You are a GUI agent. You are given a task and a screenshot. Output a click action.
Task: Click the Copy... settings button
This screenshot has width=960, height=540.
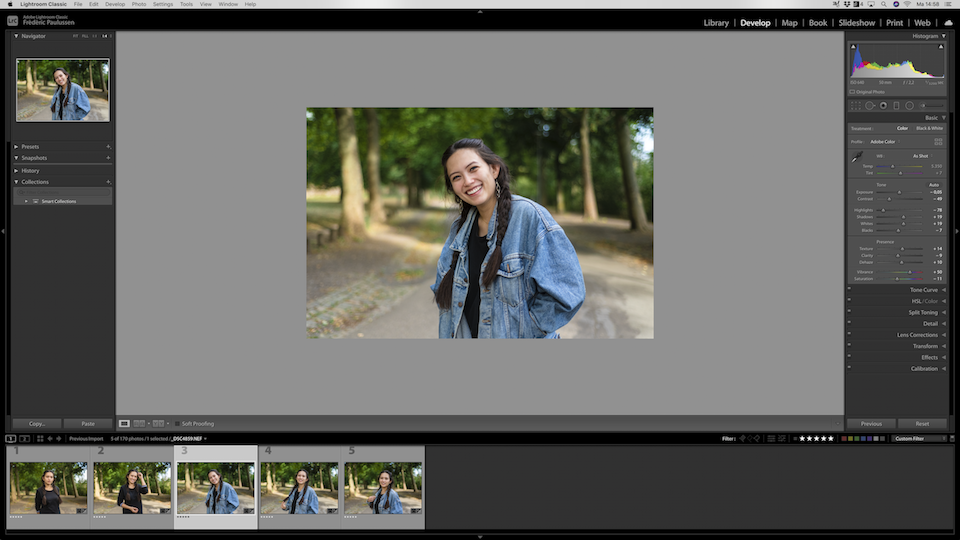tap(37, 424)
